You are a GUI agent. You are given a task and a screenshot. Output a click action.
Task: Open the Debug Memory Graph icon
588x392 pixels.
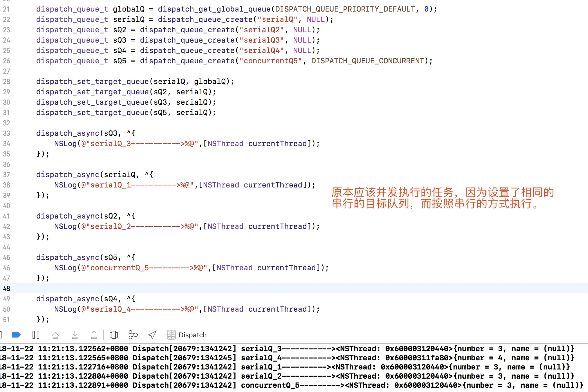click(133, 335)
